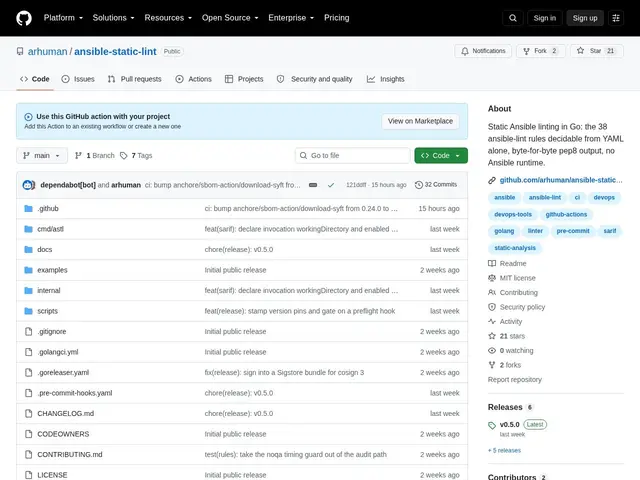Viewport: 640px width, 480px height.
Task: Open the header settings sliders icon
Action: [x=616, y=18]
